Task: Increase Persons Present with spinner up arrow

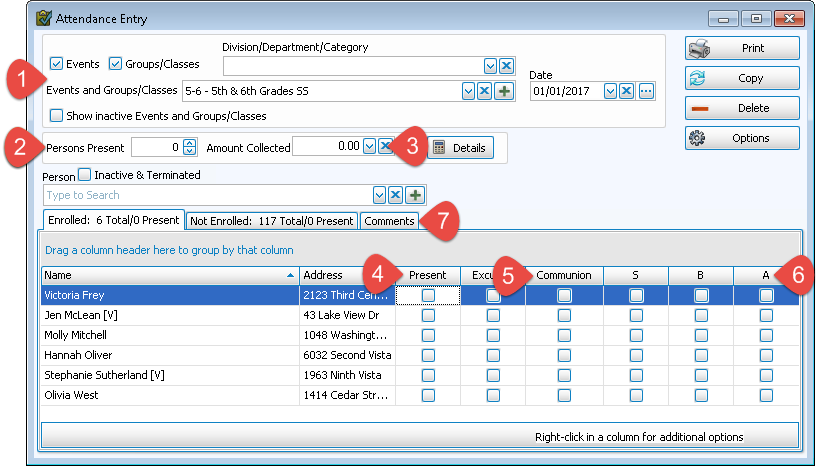Action: [189, 144]
